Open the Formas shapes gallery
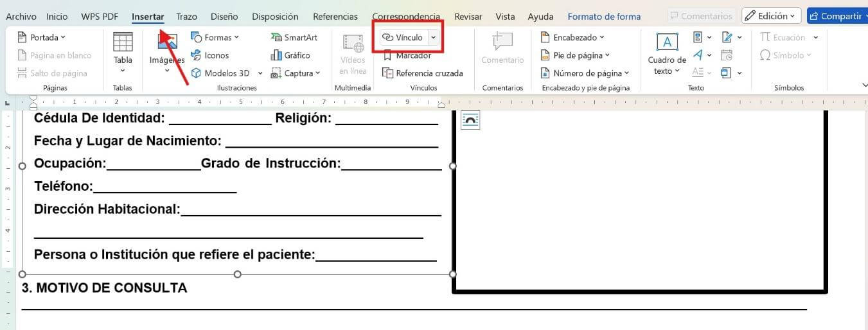Screen dimensions: 868x330 pyautogui.click(x=215, y=37)
